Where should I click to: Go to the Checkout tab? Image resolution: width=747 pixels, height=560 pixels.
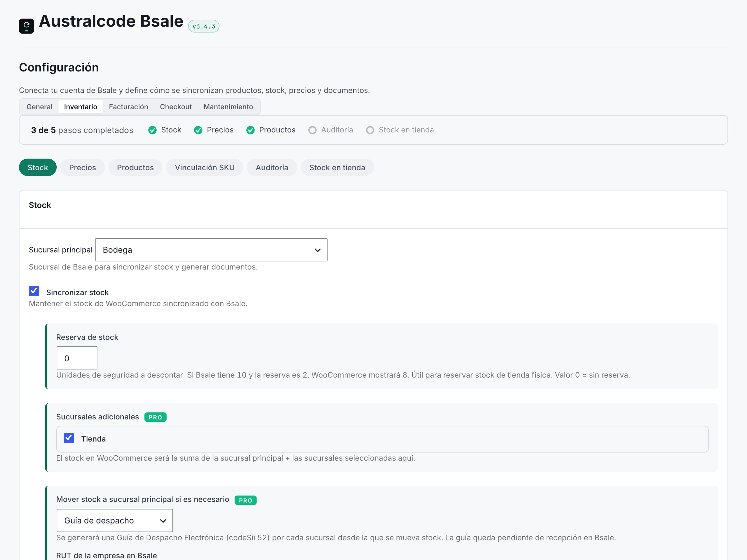pos(176,107)
